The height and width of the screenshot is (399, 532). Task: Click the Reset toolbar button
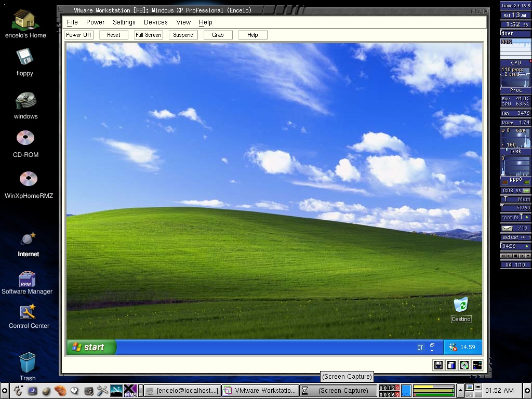coord(114,35)
